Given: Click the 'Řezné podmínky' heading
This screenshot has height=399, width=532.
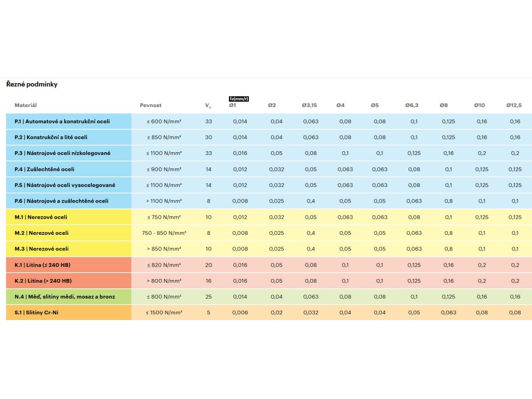Looking at the screenshot, I should point(32,85).
